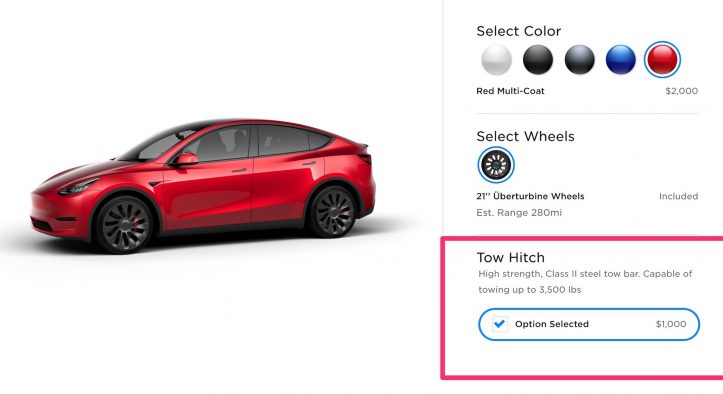Click the tow hitch description text
723x394 pixels.
tap(585, 281)
